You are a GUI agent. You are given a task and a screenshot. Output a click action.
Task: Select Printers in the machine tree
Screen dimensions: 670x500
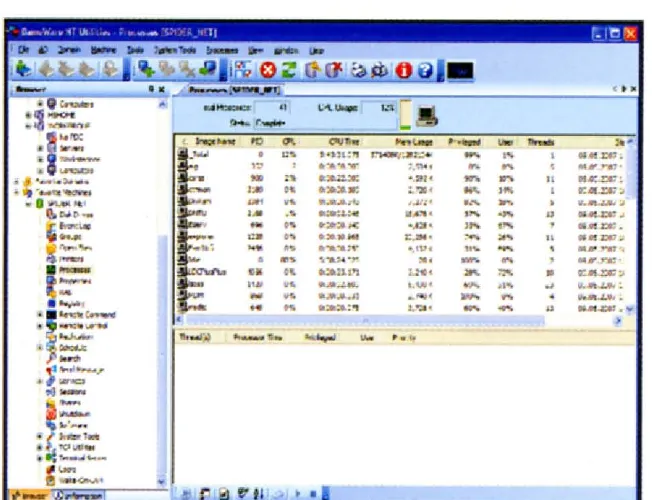tap(71, 259)
